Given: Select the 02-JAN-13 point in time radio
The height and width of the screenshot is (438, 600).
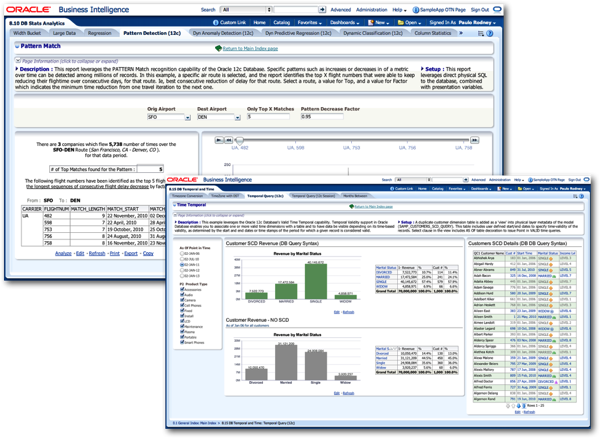Looking at the screenshot, I should click(x=182, y=275).
